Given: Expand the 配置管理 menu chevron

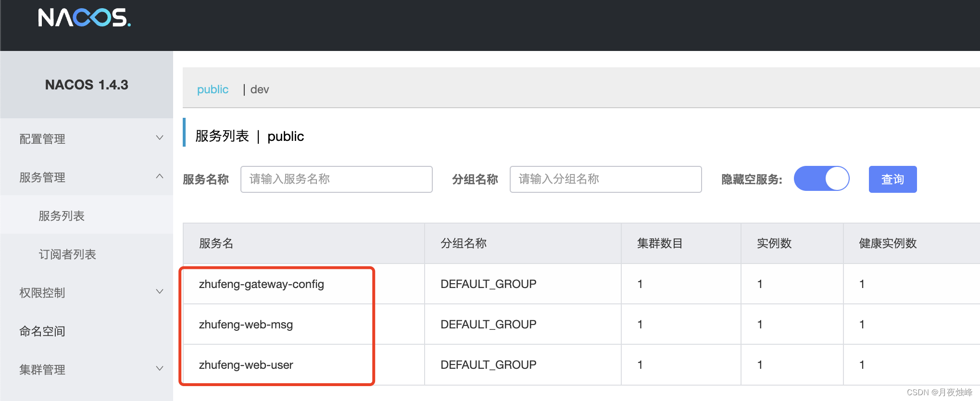Looking at the screenshot, I should (x=160, y=138).
